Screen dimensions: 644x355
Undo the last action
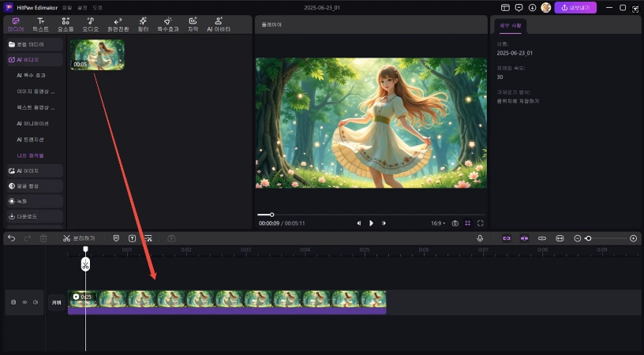point(12,238)
